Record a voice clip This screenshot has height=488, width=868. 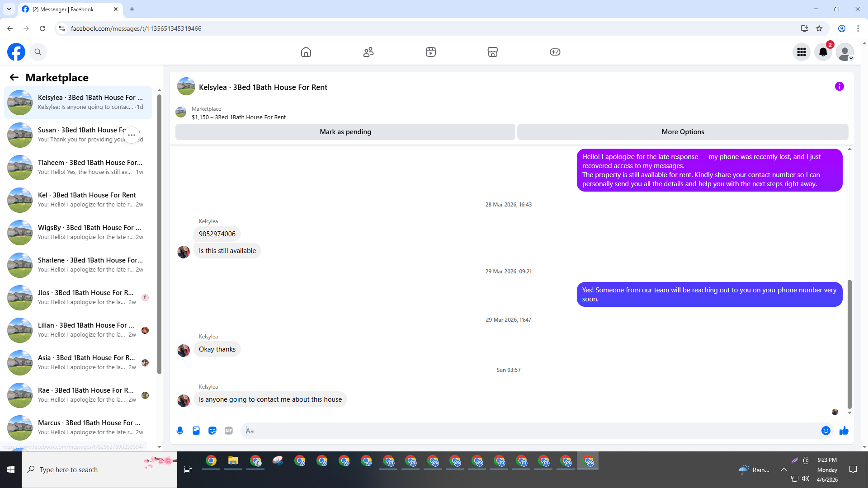click(180, 431)
